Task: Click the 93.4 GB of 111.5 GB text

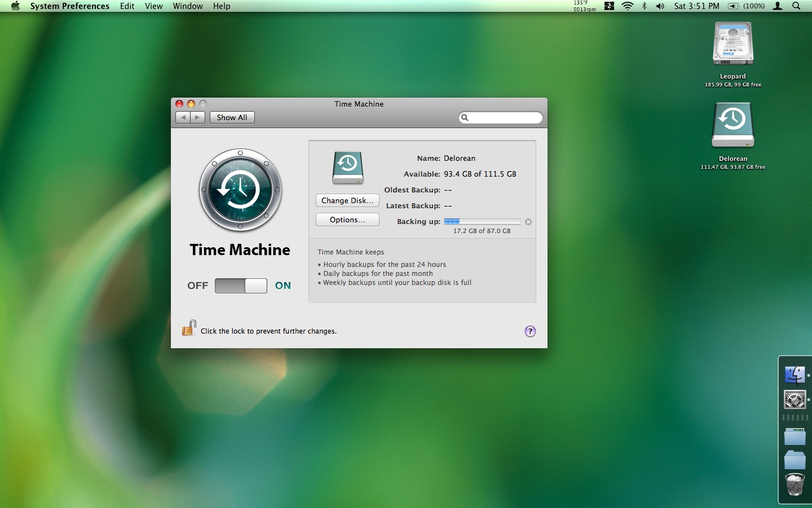Action: pyautogui.click(x=480, y=174)
